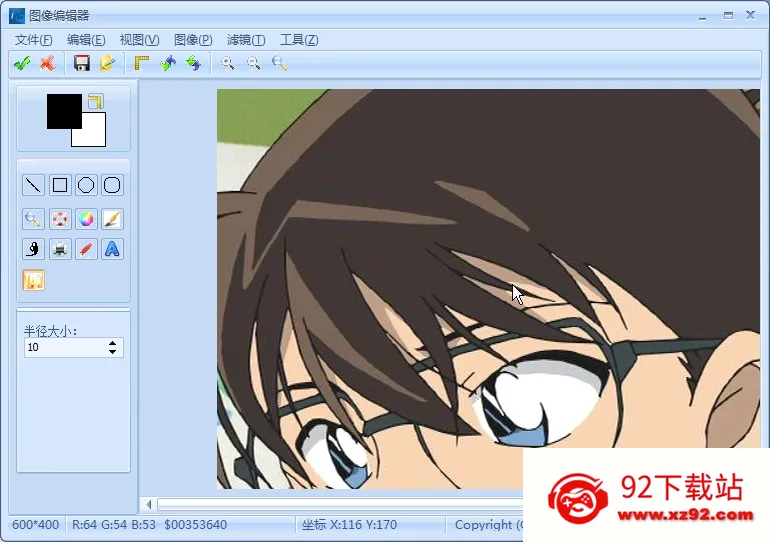Viewport: 770px width, 542px height.
Task: Select the paintbrush tool
Action: tap(112, 219)
